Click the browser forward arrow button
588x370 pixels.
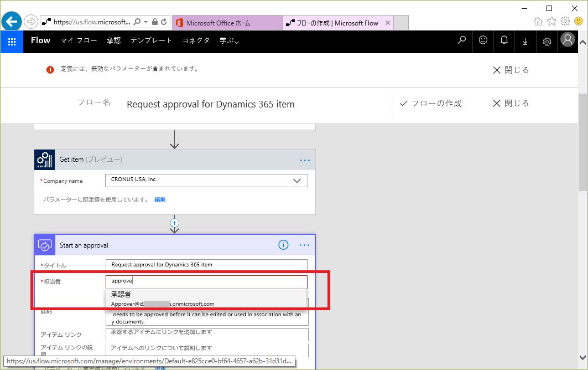tap(31, 22)
